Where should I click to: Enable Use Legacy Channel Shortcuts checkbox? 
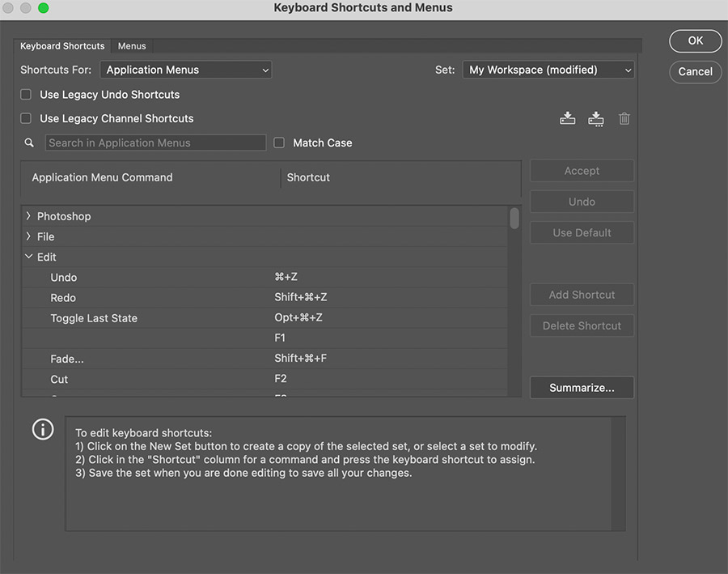point(26,118)
